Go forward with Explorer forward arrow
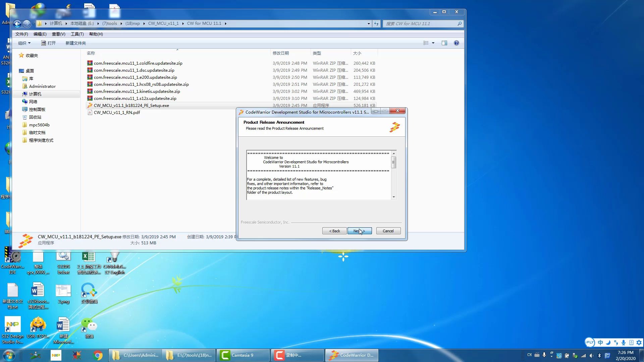Viewport: 644px width, 362px height. pyautogui.click(x=26, y=23)
